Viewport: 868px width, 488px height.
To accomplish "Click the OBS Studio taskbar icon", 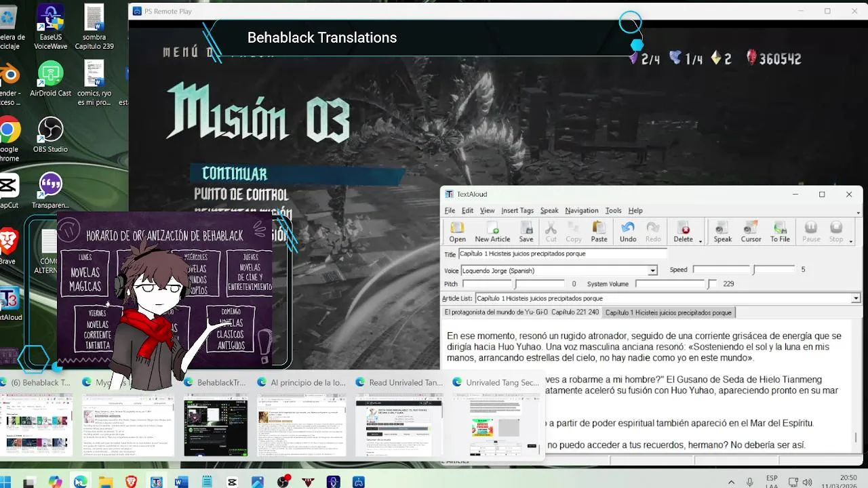I will click(x=283, y=482).
